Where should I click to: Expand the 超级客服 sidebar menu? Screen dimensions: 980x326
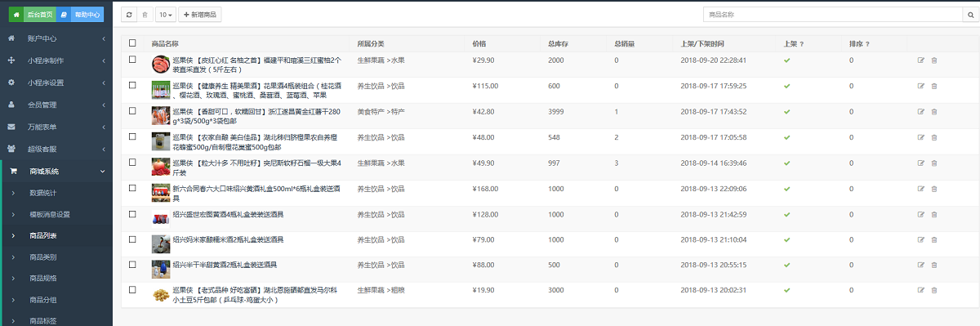(x=56, y=149)
